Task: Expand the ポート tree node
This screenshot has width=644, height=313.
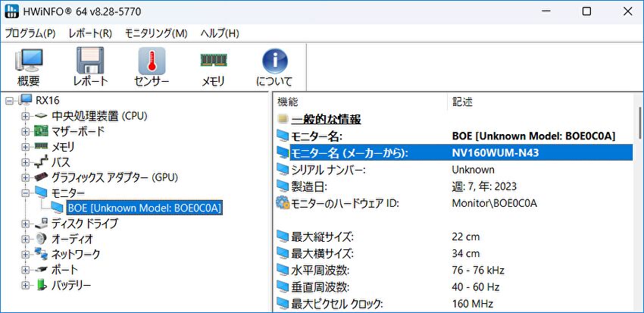Action: coord(26,270)
